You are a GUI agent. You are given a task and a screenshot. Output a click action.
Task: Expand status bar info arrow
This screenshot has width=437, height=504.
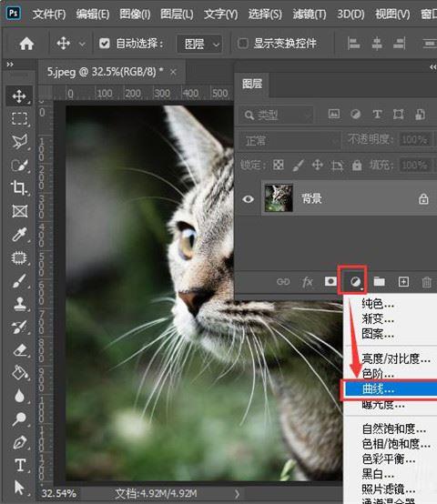237,494
